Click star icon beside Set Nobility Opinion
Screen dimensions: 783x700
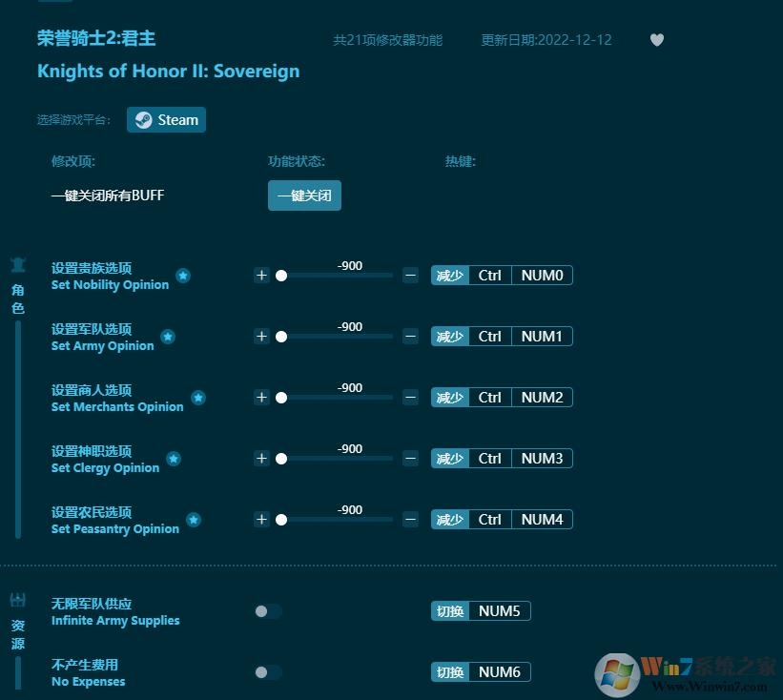pos(183,276)
